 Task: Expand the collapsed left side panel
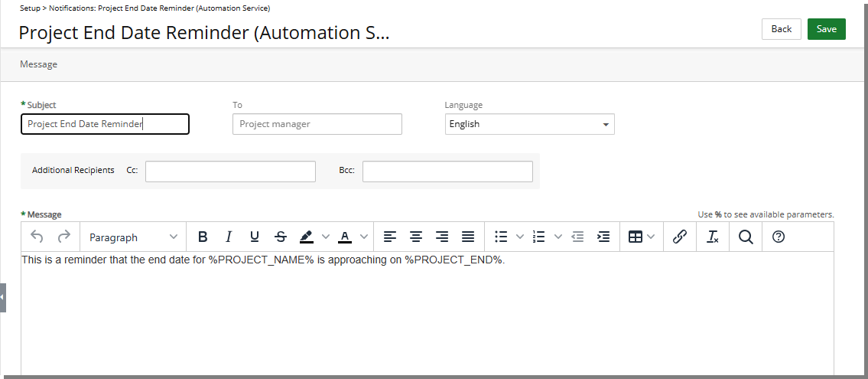point(3,298)
